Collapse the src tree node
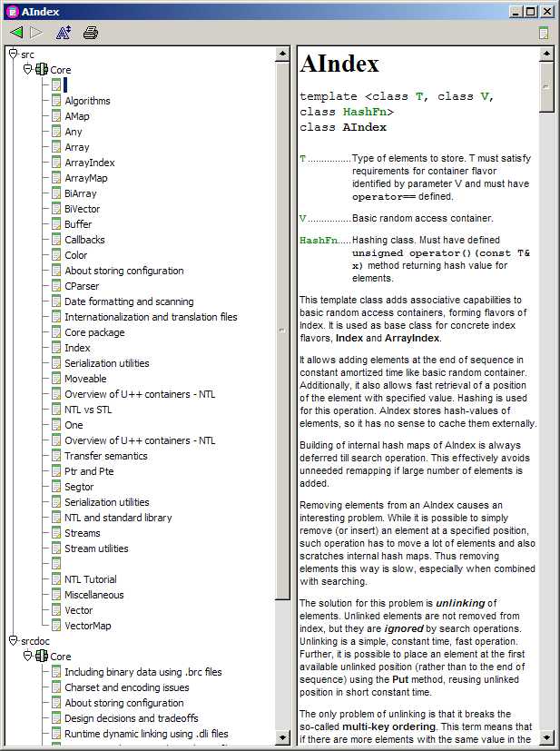560x751 pixels. click(x=13, y=54)
